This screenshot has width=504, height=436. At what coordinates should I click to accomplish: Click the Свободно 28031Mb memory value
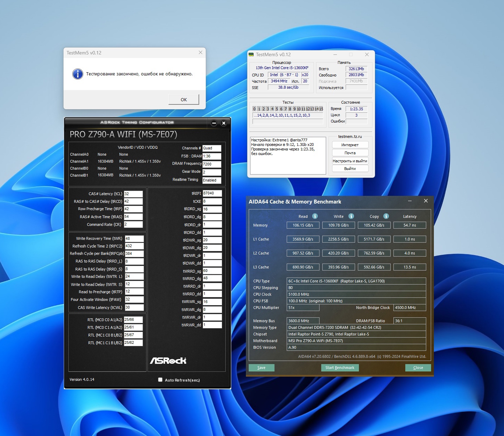pyautogui.click(x=356, y=75)
